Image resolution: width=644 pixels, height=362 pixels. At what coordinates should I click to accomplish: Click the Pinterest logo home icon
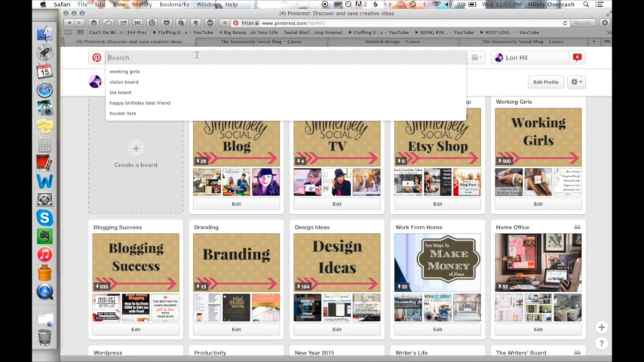click(x=97, y=58)
